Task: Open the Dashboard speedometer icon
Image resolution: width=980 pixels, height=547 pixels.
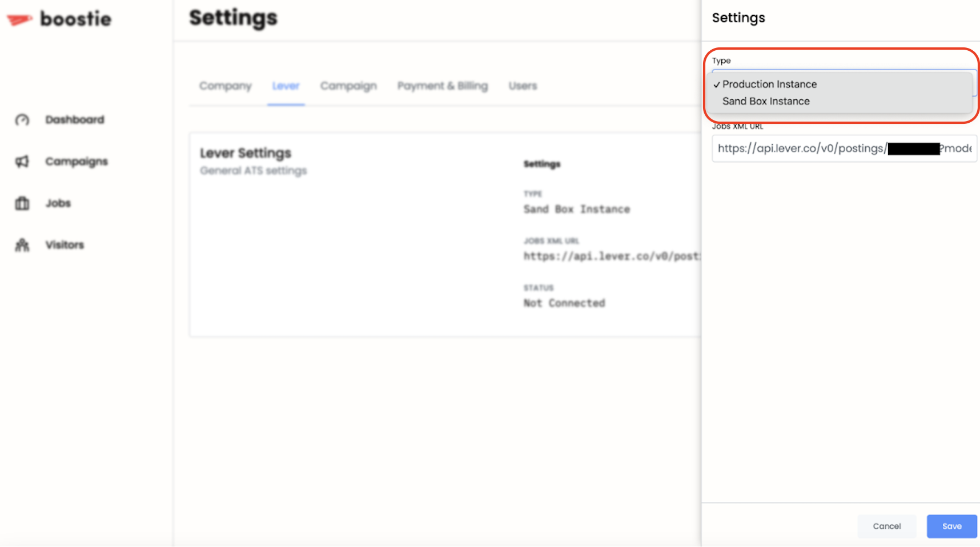Action: pos(21,119)
